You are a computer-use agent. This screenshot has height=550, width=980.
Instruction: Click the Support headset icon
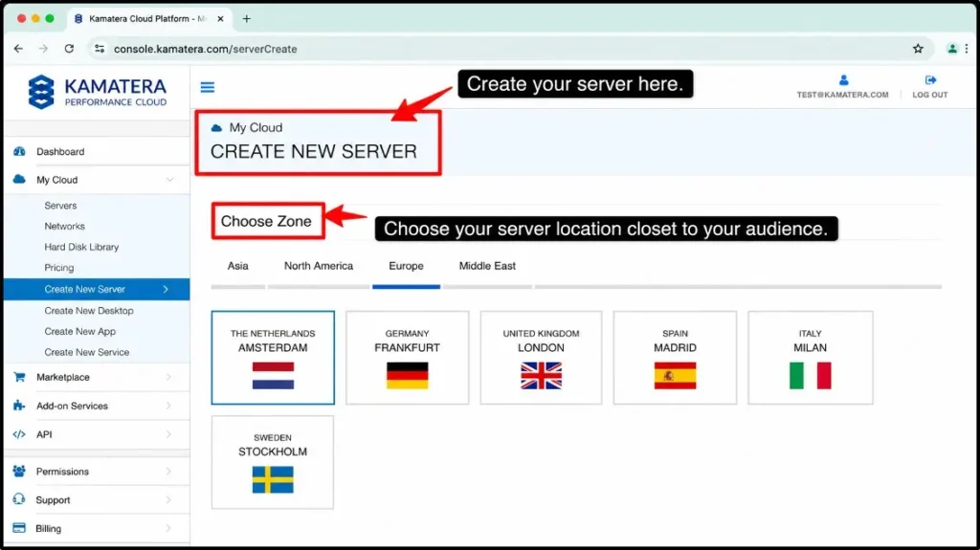pyautogui.click(x=19, y=499)
